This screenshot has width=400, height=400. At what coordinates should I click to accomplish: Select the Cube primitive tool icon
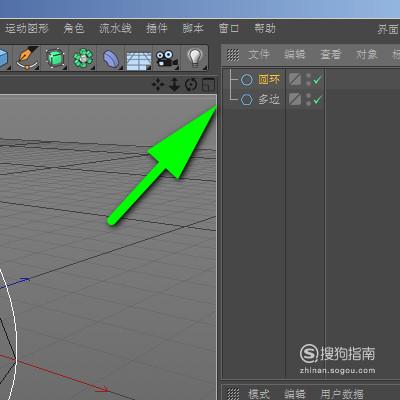4,58
